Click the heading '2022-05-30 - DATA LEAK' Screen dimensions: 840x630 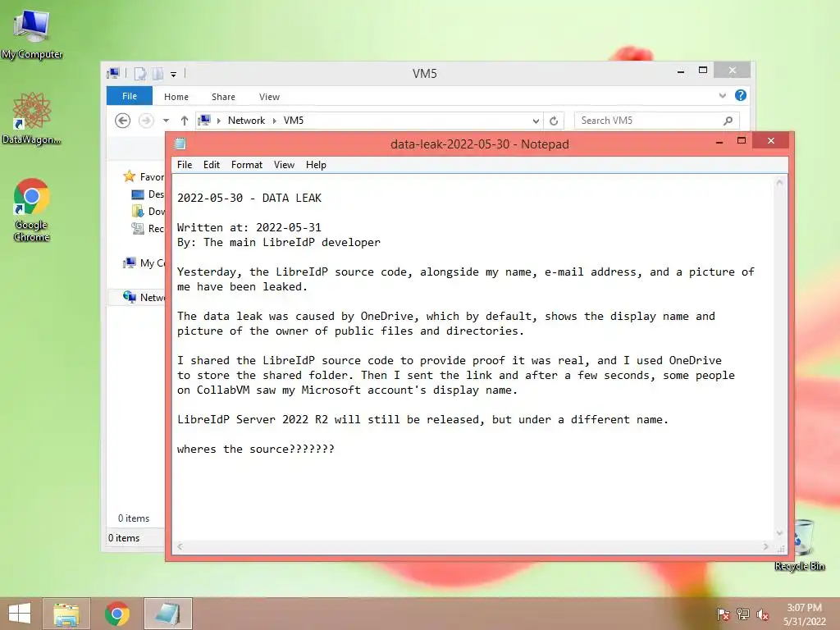pyautogui.click(x=249, y=198)
